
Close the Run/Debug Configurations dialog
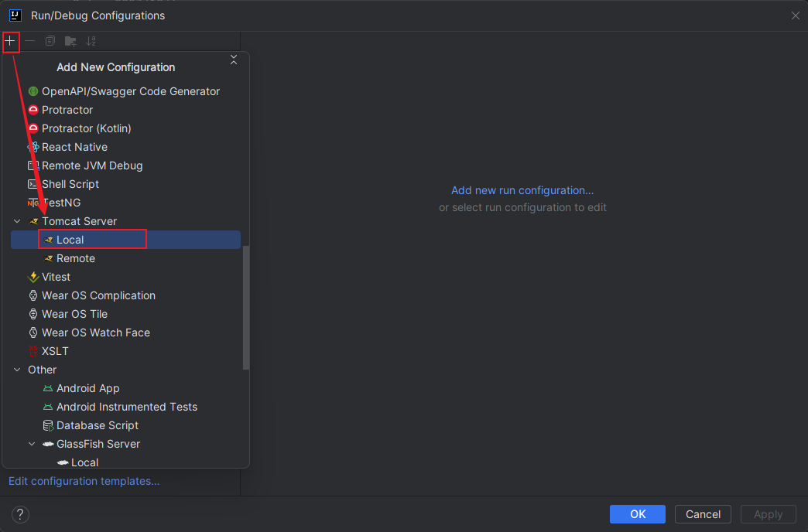[795, 16]
